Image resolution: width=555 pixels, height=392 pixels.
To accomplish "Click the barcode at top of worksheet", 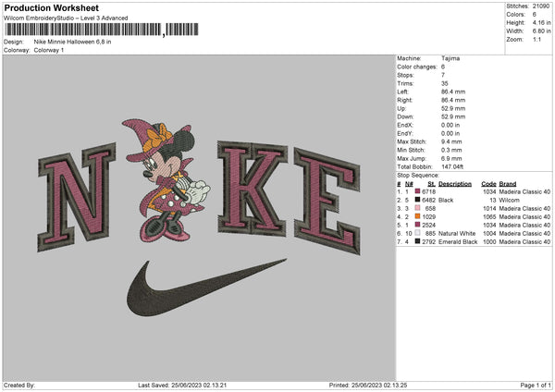I will pos(101,30).
